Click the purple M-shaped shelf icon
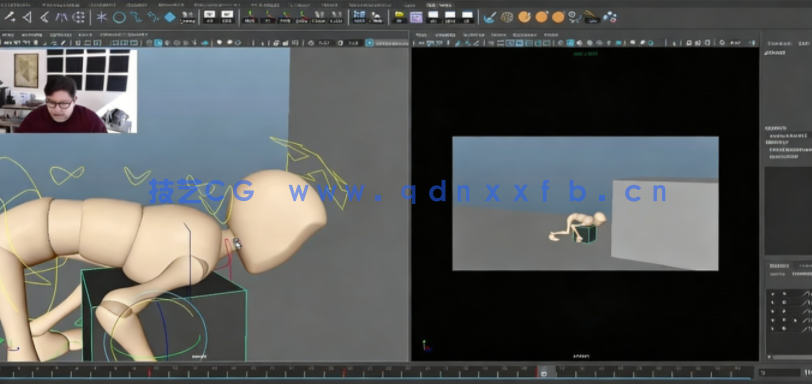812x384 pixels. [x=61, y=18]
